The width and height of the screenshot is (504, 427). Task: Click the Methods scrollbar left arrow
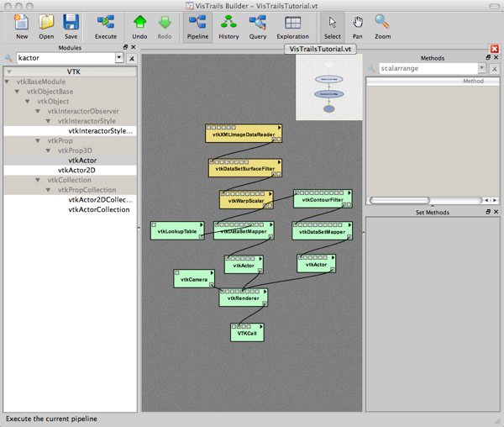486,200
